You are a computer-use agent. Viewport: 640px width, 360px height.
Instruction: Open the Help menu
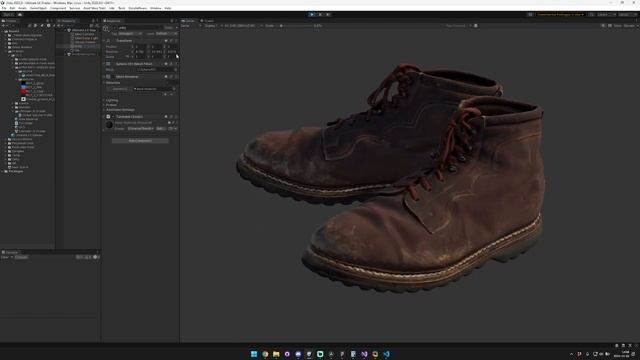point(168,8)
